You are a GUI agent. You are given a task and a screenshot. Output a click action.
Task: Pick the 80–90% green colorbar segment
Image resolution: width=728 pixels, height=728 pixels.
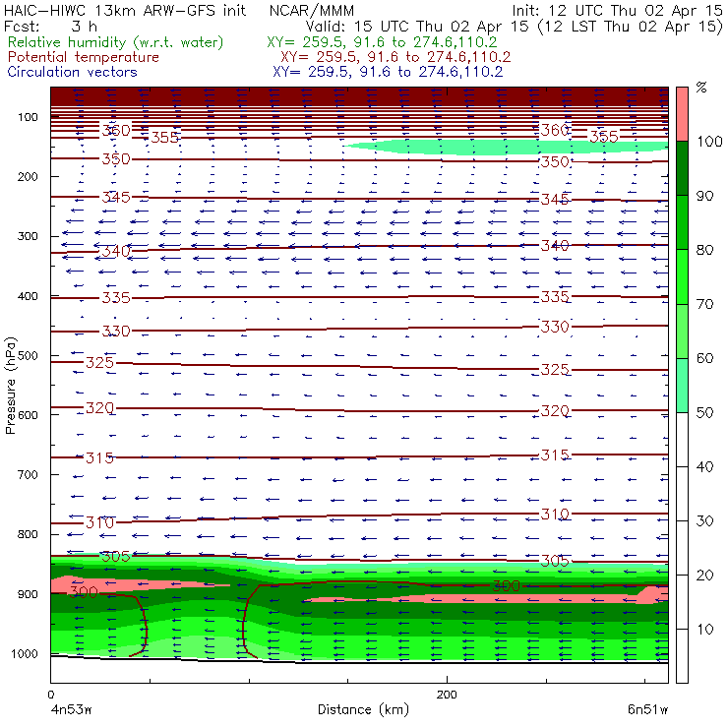pos(682,223)
